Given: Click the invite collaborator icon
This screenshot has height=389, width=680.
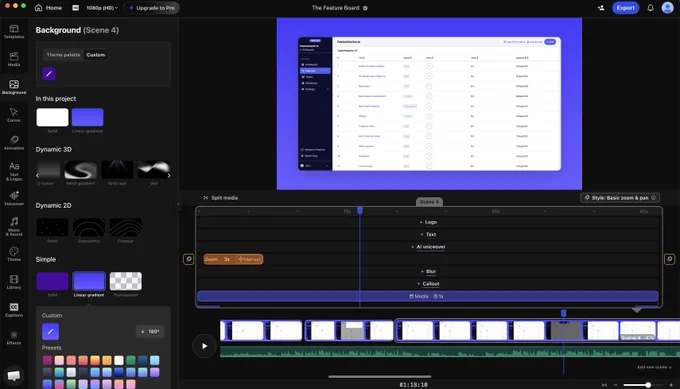Looking at the screenshot, I should 601,8.
